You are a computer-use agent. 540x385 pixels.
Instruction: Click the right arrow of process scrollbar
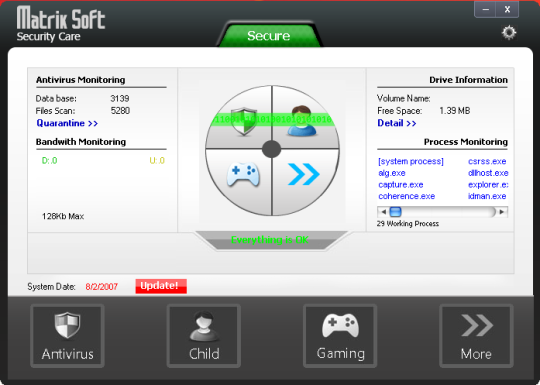pos(502,212)
